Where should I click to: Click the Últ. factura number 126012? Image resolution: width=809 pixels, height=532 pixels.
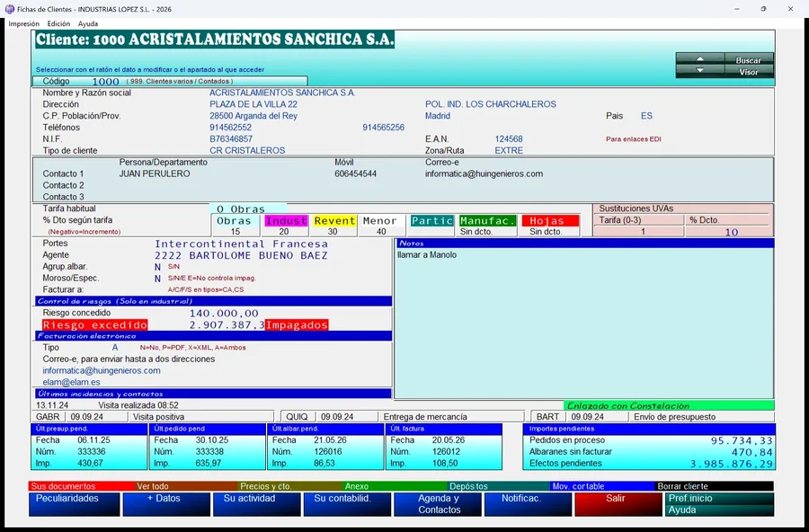[x=446, y=451]
